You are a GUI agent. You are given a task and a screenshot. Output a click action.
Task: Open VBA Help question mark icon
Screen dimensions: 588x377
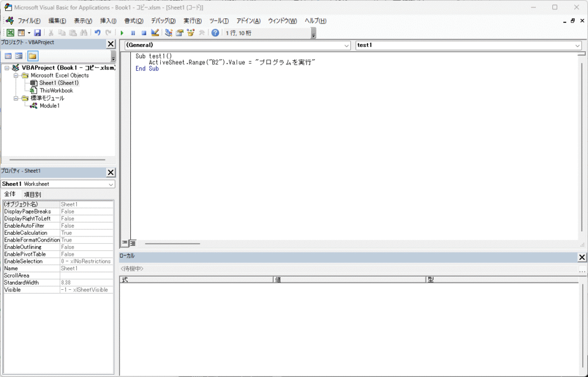pos(215,33)
